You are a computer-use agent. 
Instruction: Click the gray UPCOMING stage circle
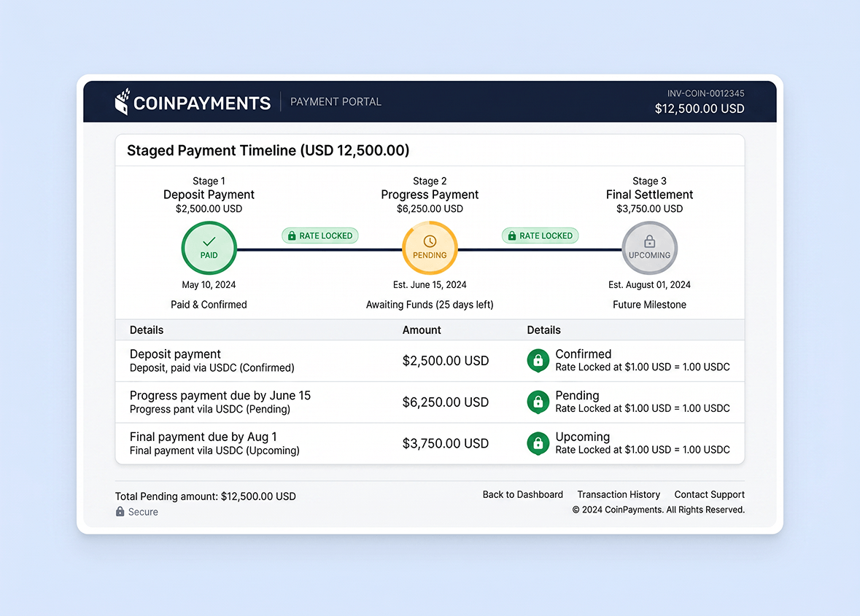tap(649, 249)
